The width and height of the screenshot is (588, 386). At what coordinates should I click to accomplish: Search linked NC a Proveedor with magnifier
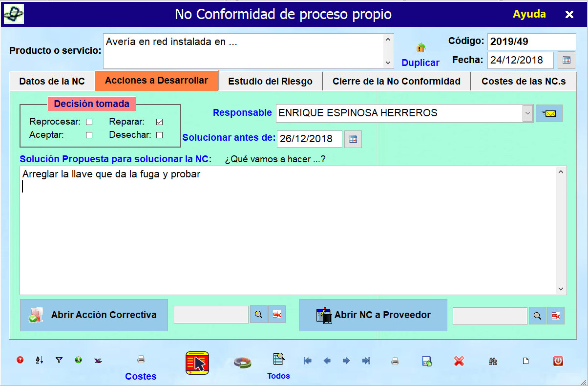538,316
